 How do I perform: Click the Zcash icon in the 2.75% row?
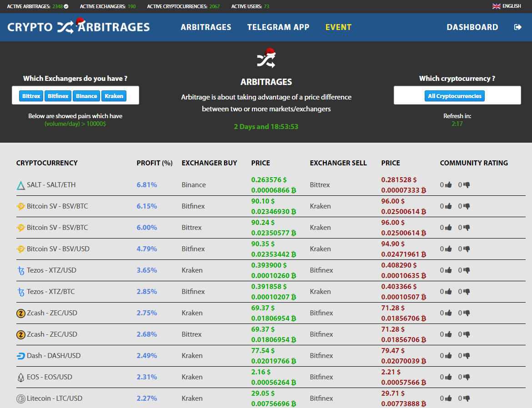(x=21, y=313)
